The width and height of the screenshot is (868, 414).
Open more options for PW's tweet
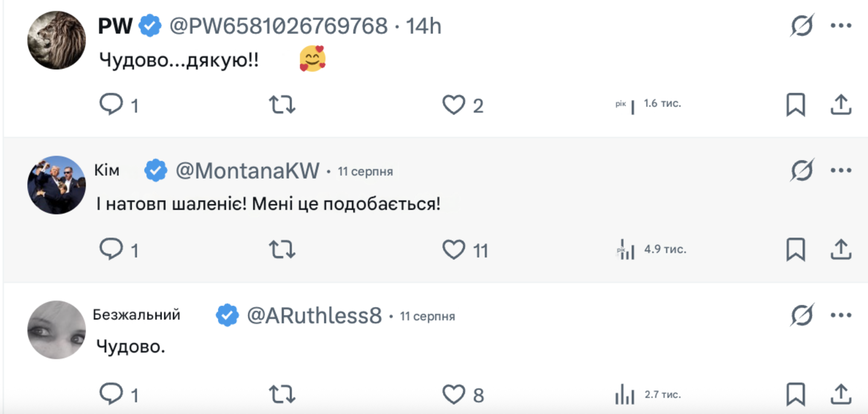[841, 26]
